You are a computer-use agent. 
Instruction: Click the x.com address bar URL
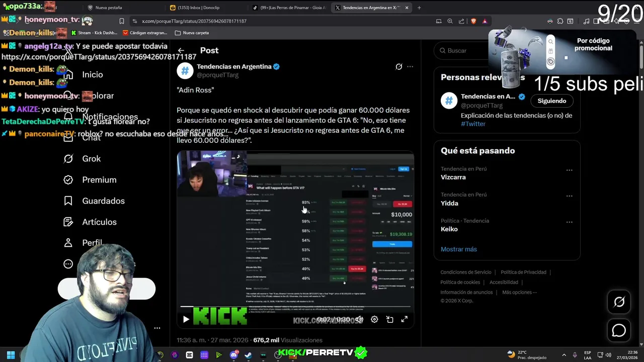(194, 21)
